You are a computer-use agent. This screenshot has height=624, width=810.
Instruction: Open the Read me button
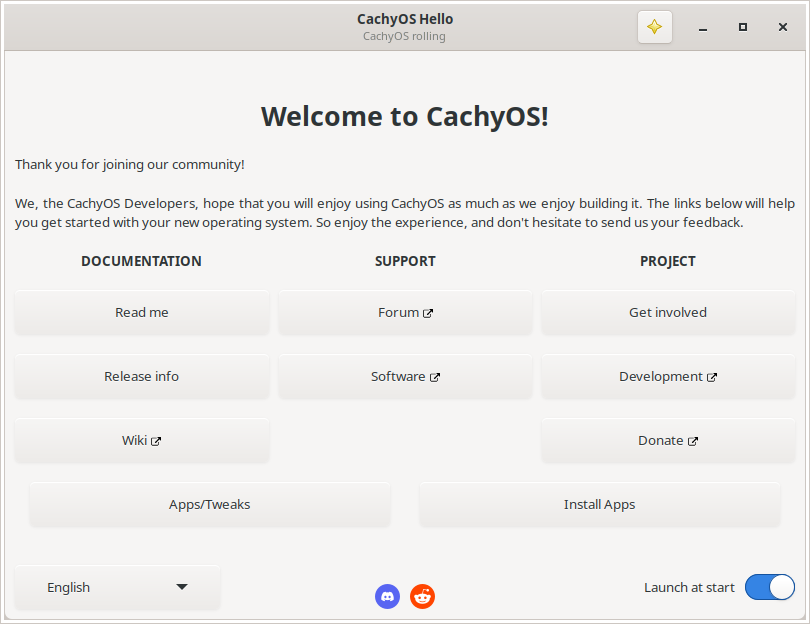pos(142,313)
